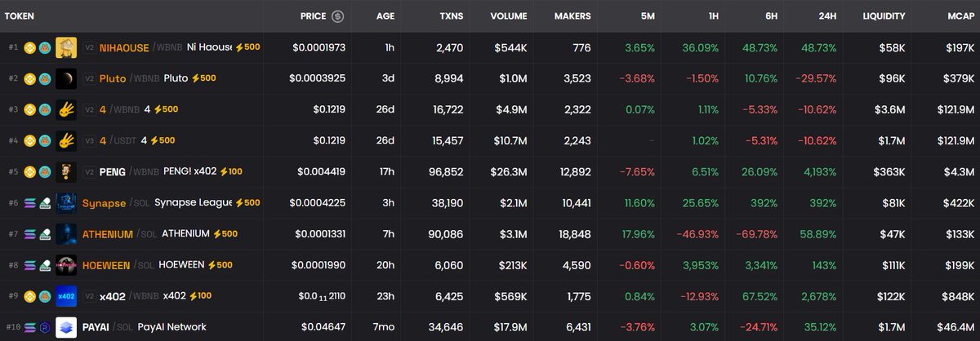Sort the table by VOLUME column
The width and height of the screenshot is (980, 341).
508,15
